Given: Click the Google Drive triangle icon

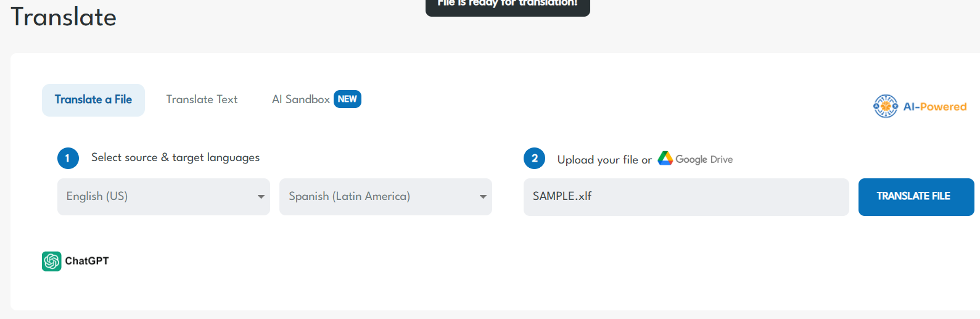Looking at the screenshot, I should pyautogui.click(x=665, y=159).
